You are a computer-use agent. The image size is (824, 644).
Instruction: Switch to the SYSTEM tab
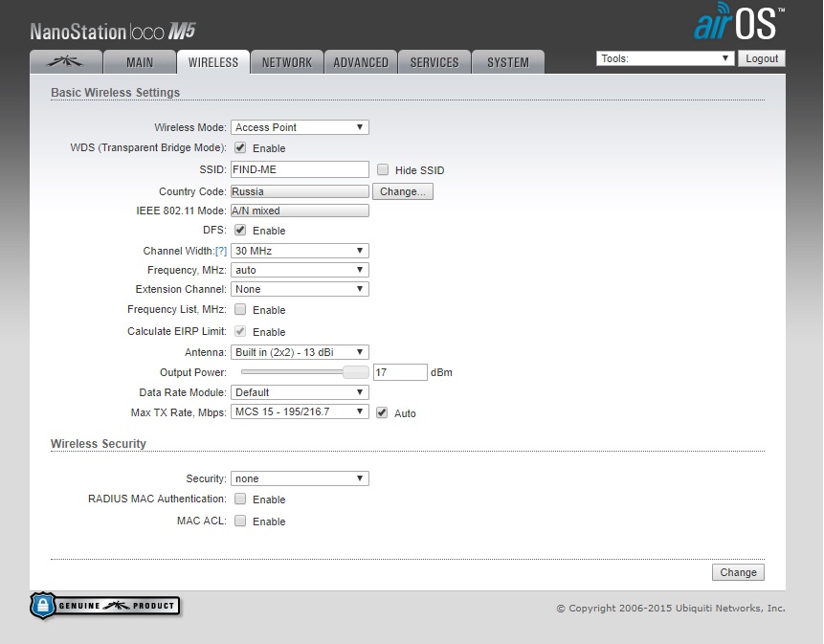507,62
